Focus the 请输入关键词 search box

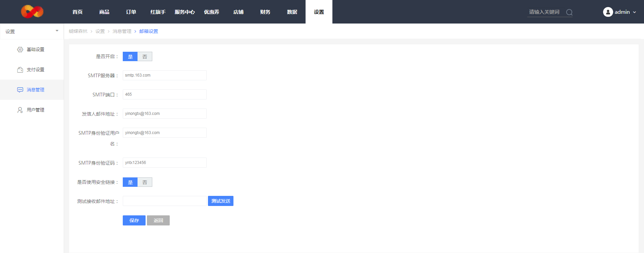pos(546,12)
